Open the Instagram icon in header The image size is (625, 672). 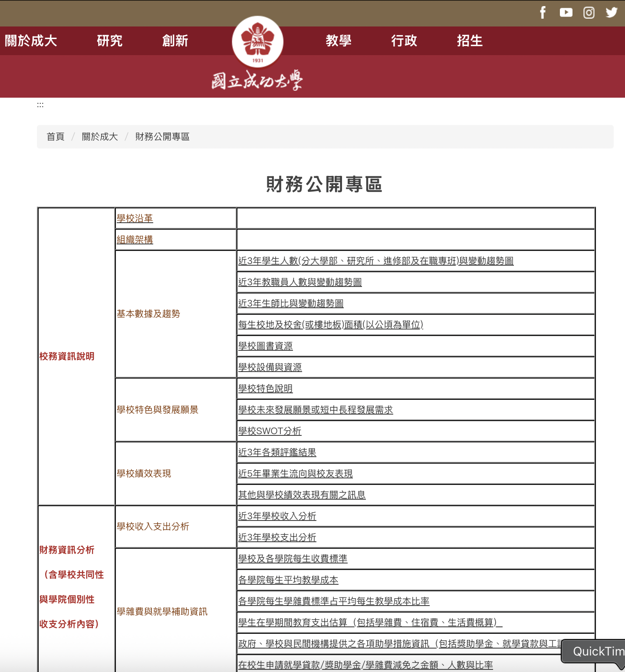[589, 13]
